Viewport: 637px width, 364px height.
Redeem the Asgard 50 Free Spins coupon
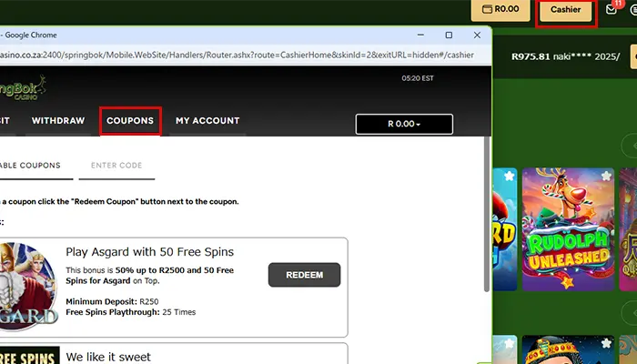pos(304,275)
